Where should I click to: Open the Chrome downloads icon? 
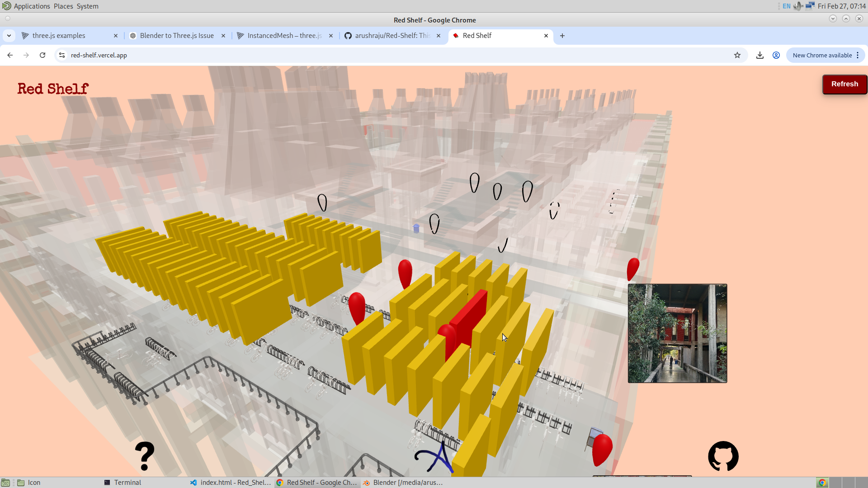coord(760,55)
